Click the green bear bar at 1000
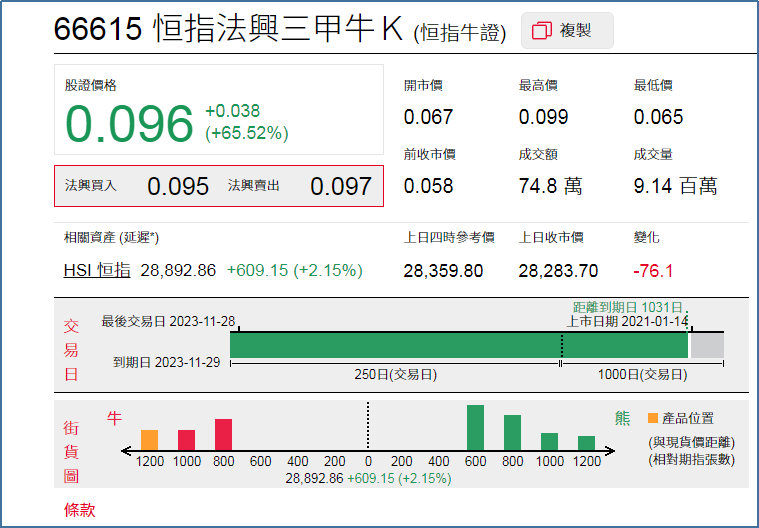 pos(549,442)
